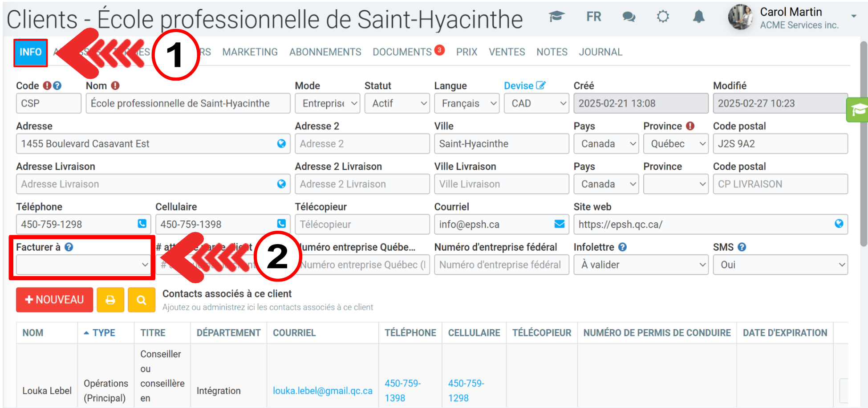The width and height of the screenshot is (868, 408).
Task: Open the Facturer à dropdown
Action: (x=83, y=265)
